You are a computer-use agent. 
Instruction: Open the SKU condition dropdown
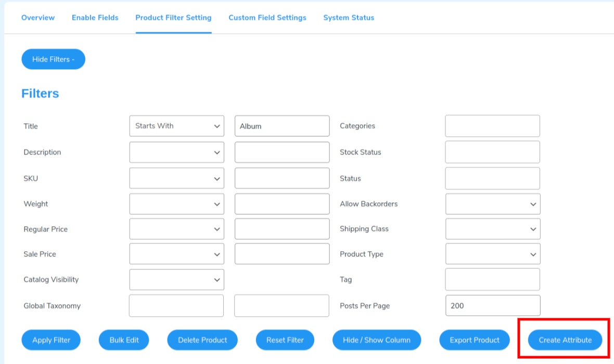tap(176, 178)
